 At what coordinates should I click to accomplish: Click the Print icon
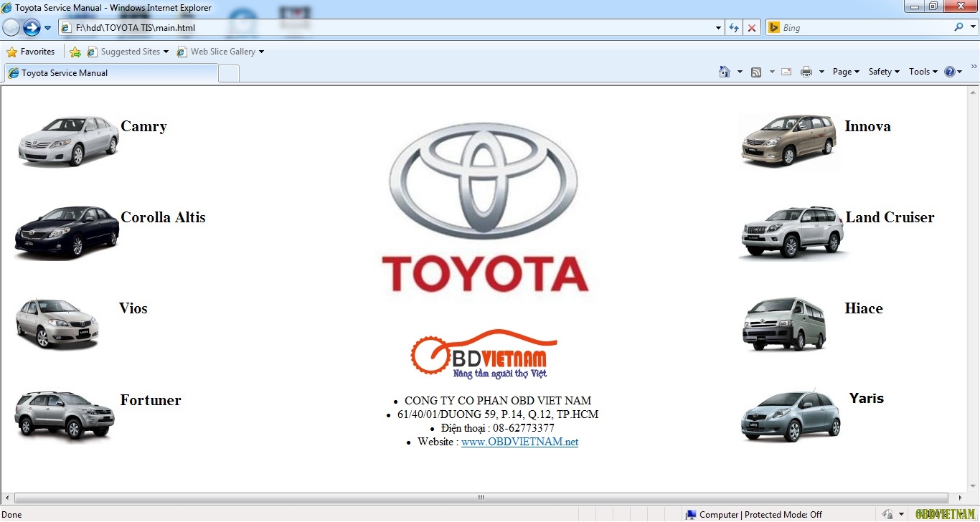806,72
